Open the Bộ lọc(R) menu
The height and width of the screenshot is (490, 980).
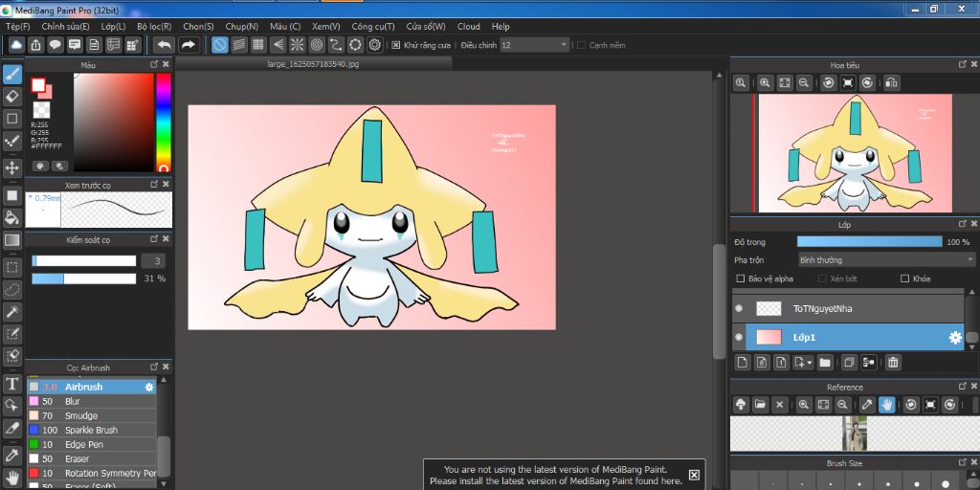(x=154, y=26)
